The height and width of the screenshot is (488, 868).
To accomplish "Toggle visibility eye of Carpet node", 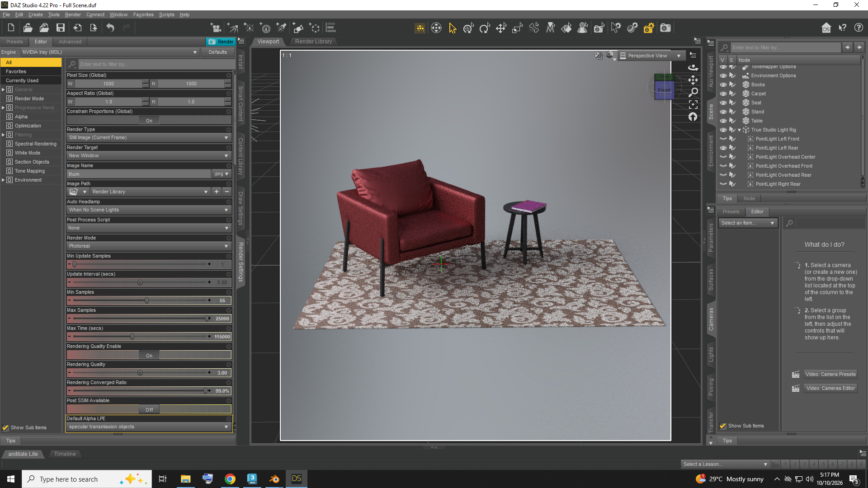I will coord(723,94).
